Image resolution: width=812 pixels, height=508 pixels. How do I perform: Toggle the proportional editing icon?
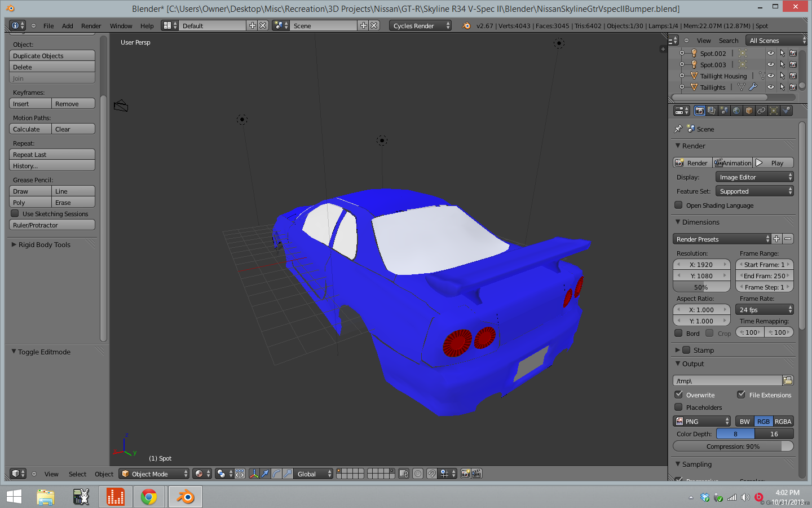(x=418, y=474)
